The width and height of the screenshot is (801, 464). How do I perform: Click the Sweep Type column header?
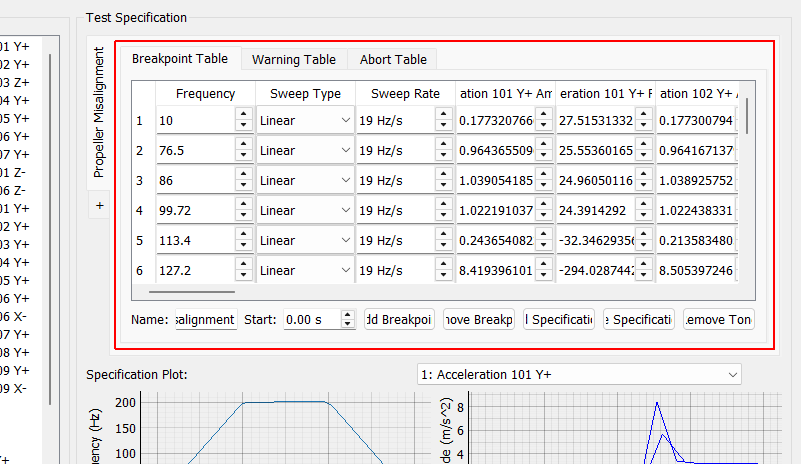click(x=305, y=94)
